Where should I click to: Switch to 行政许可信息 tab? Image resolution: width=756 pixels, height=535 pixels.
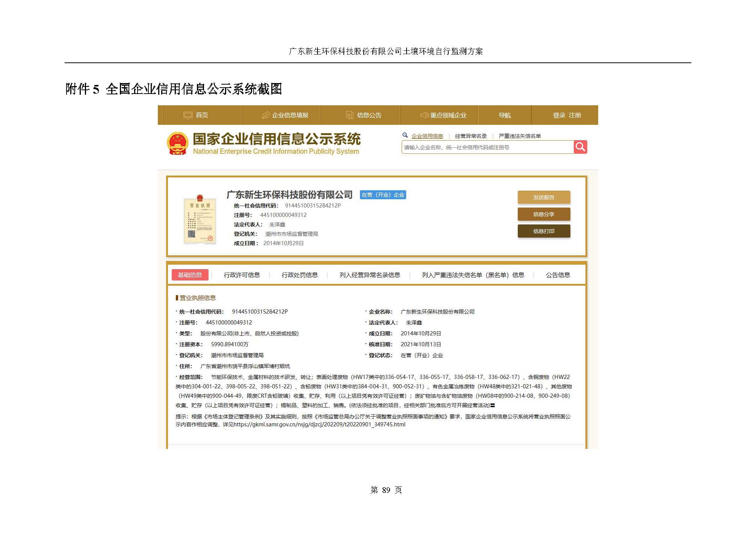click(242, 275)
